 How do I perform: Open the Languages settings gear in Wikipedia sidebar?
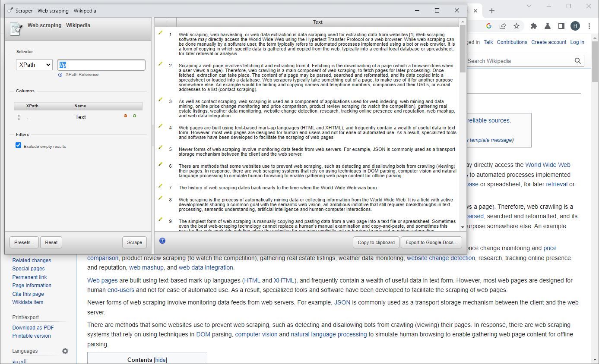click(x=65, y=351)
